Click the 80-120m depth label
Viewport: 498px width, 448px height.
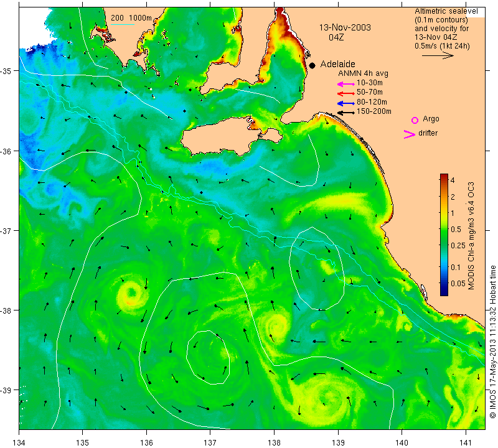pyautogui.click(x=372, y=102)
